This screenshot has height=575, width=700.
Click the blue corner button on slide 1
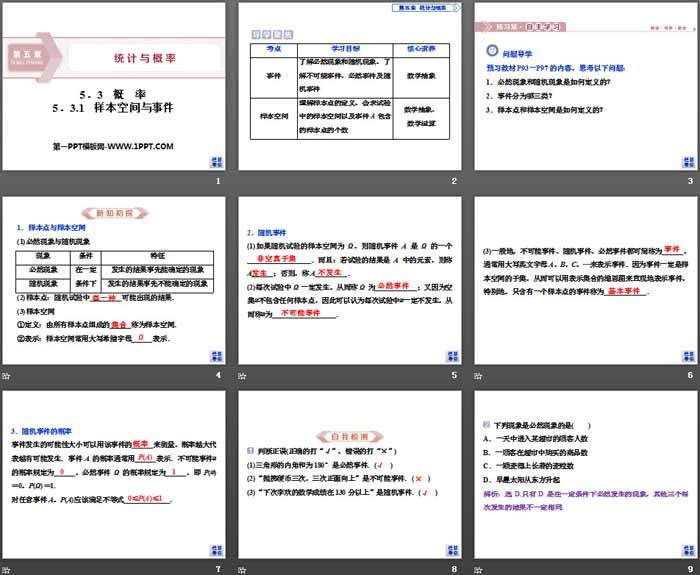[214, 160]
